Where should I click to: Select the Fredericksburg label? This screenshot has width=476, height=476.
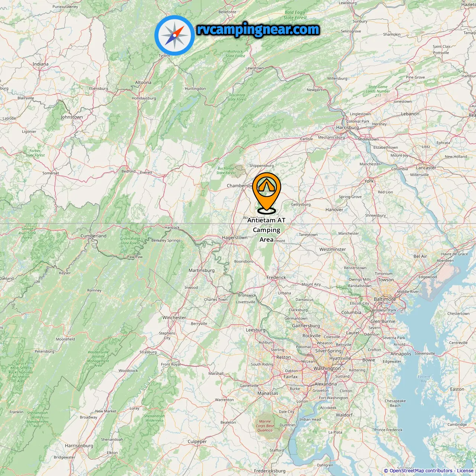270,471
